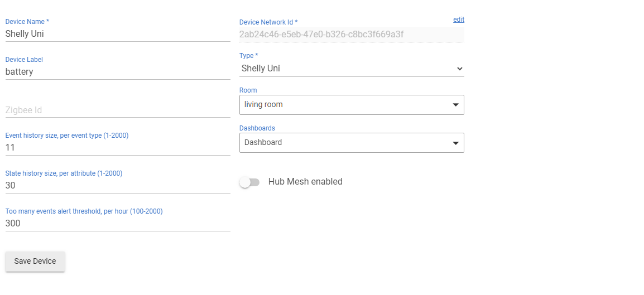Click the 'Device Name *' label
The height and width of the screenshot is (295, 644).
(27, 21)
